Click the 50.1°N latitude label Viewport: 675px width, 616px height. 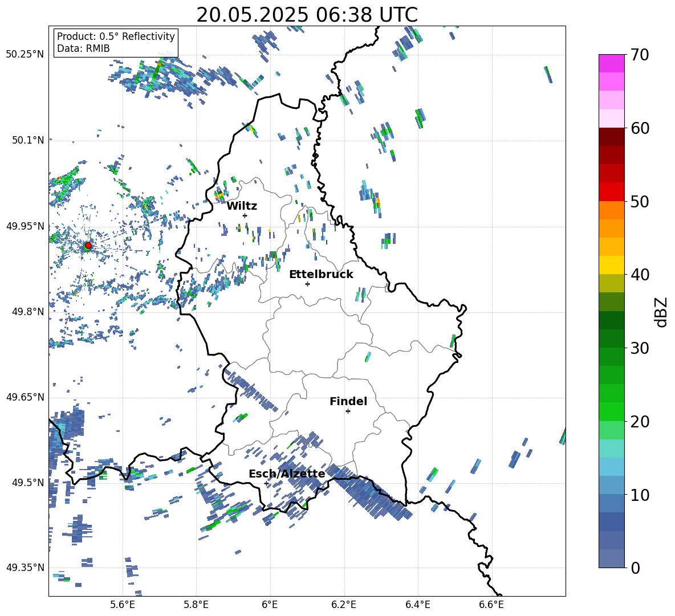(28, 140)
